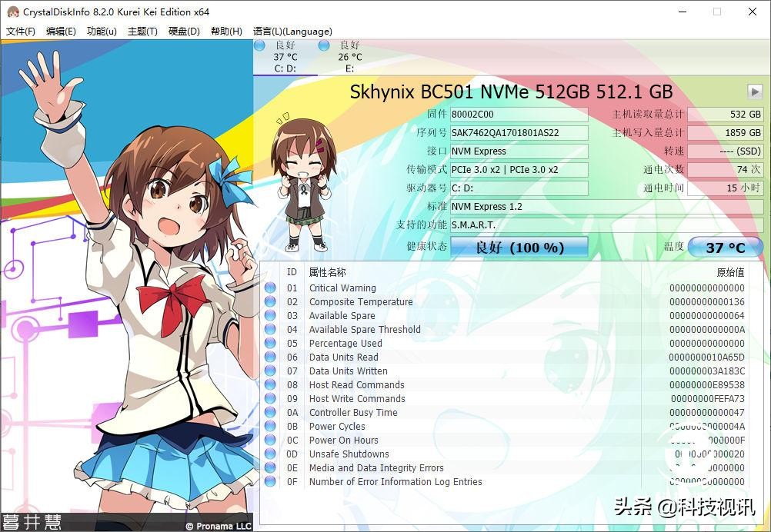Click the next-disk arrow icon on the right
The image size is (771, 532).
[x=753, y=91]
